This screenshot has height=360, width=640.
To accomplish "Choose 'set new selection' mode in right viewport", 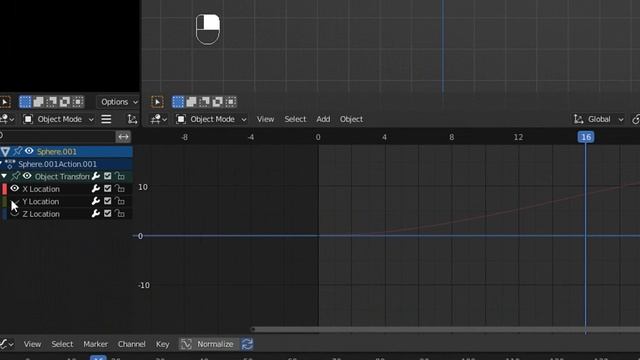I will [178, 102].
